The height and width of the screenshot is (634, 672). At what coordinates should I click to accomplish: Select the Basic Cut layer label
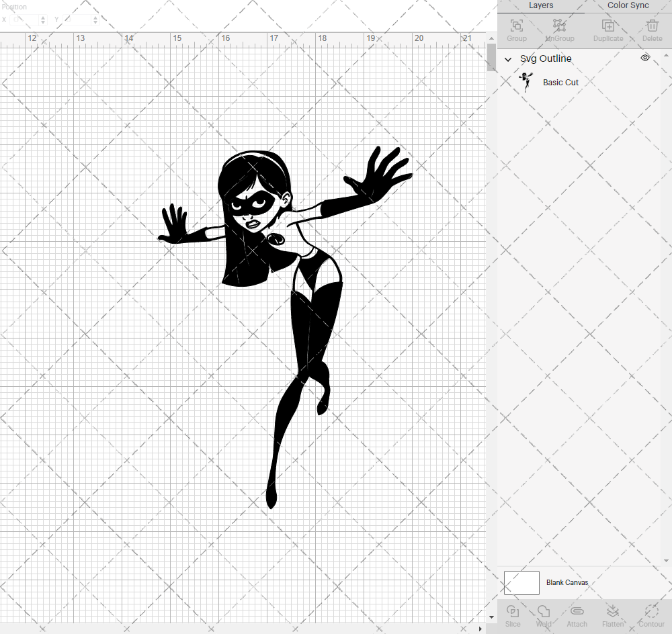coord(560,82)
